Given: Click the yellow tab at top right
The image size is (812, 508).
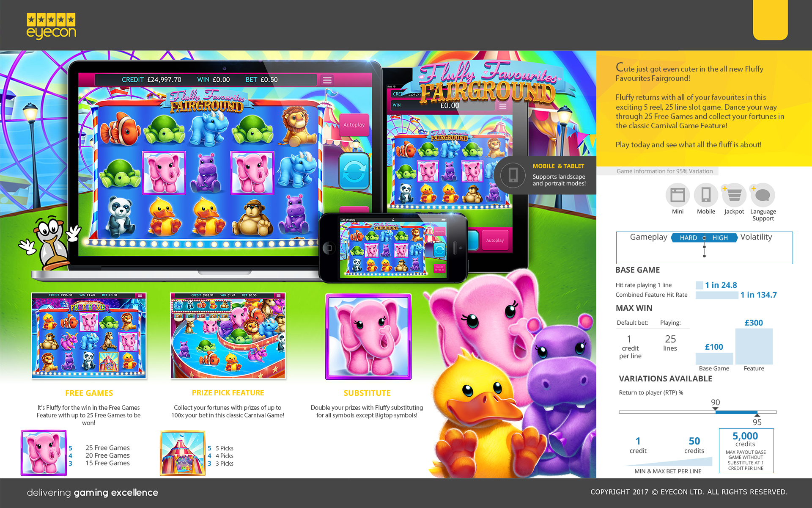Looking at the screenshot, I should (770, 20).
